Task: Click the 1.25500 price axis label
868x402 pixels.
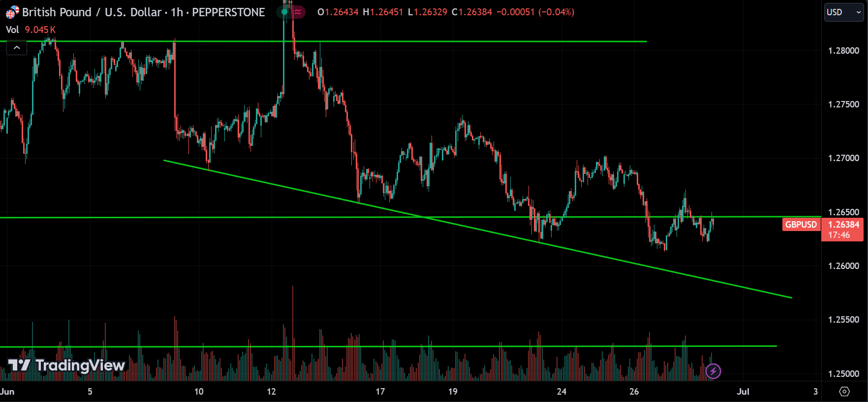Action: [x=843, y=320]
